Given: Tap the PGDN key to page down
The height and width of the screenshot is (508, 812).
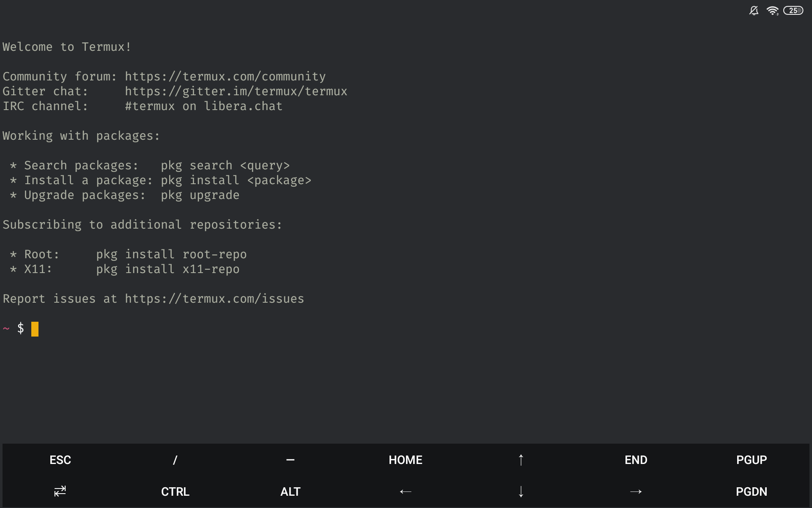Looking at the screenshot, I should tap(752, 491).
